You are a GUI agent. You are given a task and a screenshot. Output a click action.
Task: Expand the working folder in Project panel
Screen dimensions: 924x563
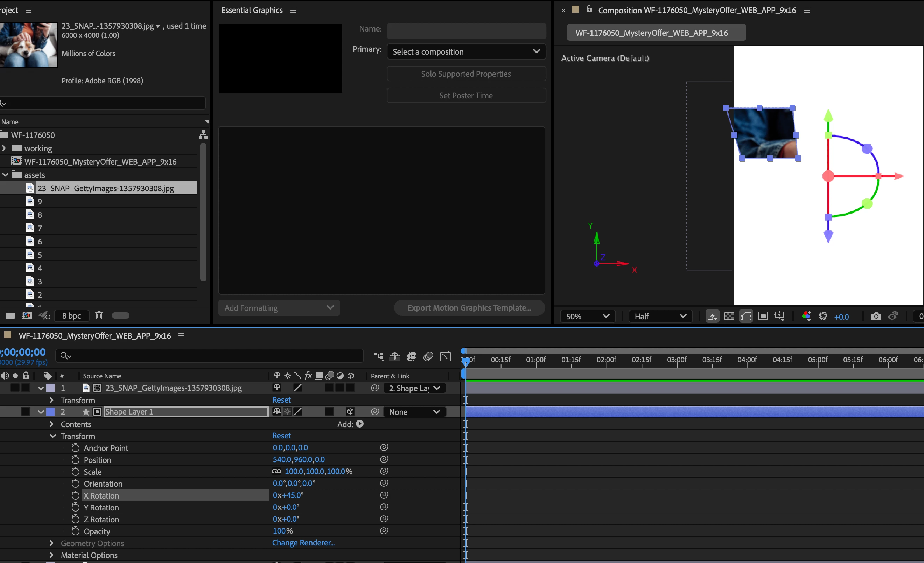tap(4, 148)
